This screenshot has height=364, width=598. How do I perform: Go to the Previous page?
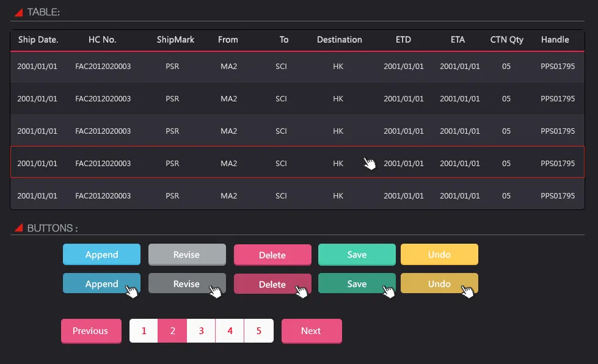click(91, 331)
